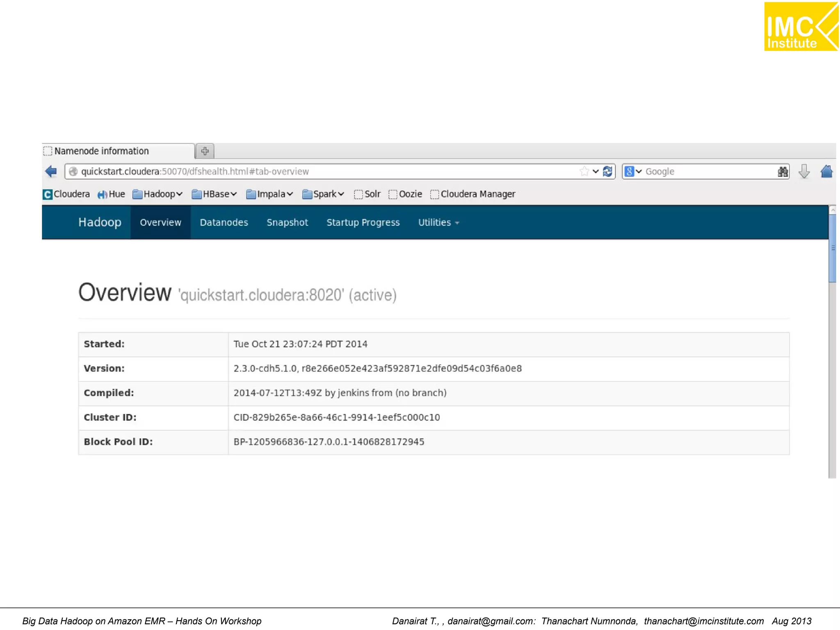Open the new tab plus button
Viewport: 840px width, 630px height.
click(205, 151)
